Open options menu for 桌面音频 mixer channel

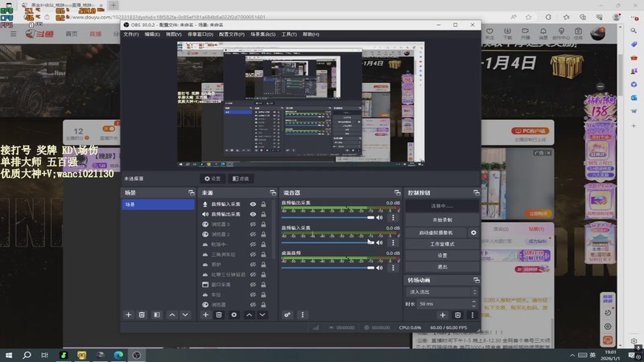(x=393, y=268)
